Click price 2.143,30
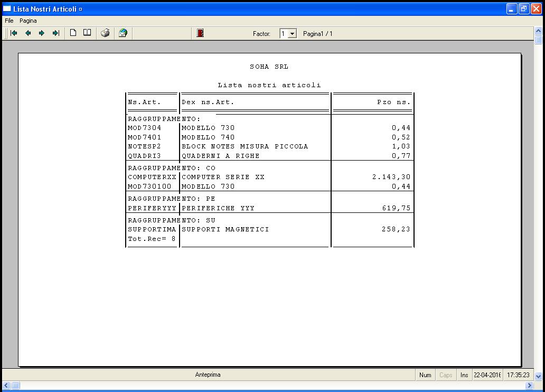This screenshot has width=545, height=392. [391, 176]
